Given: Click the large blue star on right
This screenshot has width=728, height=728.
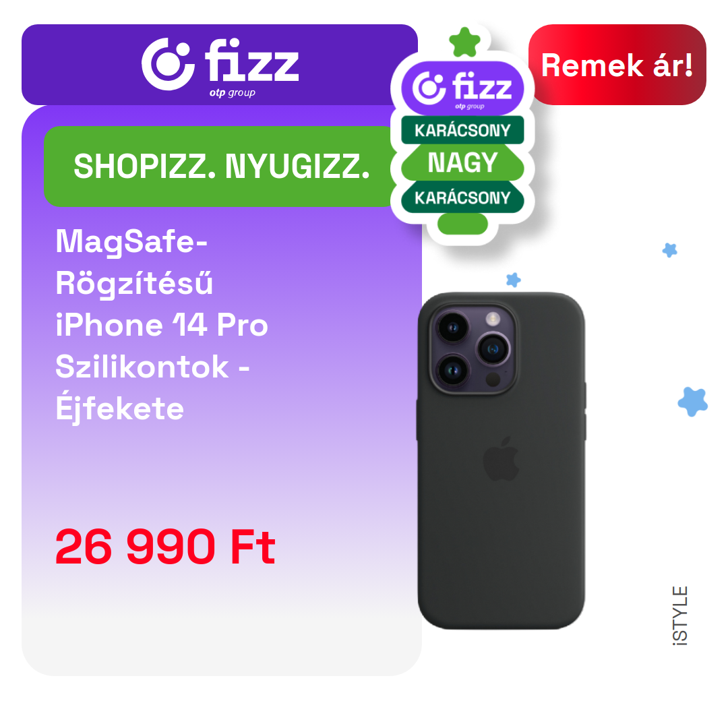Looking at the screenshot, I should [693, 402].
